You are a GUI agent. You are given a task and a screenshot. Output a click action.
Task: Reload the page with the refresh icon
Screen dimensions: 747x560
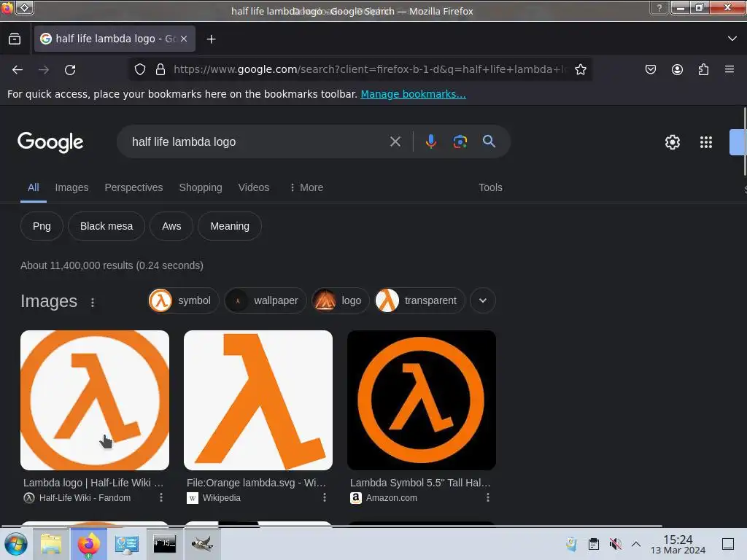click(x=70, y=69)
